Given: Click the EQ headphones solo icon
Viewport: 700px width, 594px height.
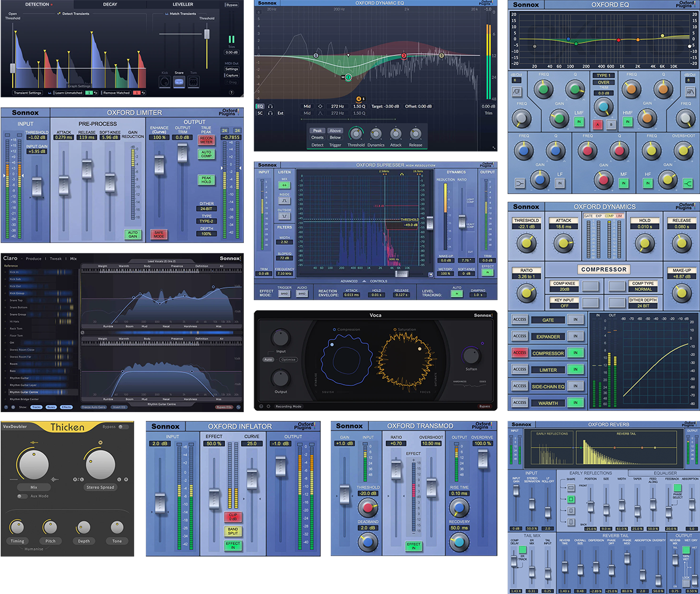Looking at the screenshot, I should click(271, 107).
